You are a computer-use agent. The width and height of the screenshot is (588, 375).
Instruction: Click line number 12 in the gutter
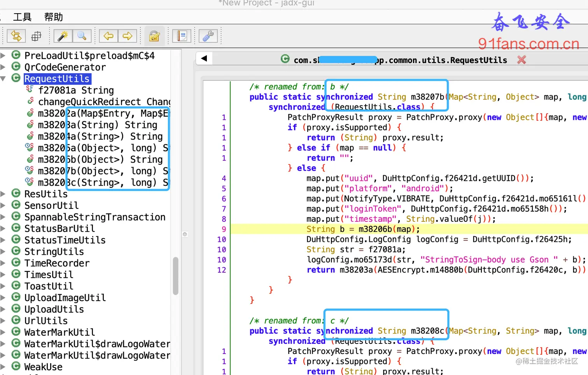pos(222,270)
